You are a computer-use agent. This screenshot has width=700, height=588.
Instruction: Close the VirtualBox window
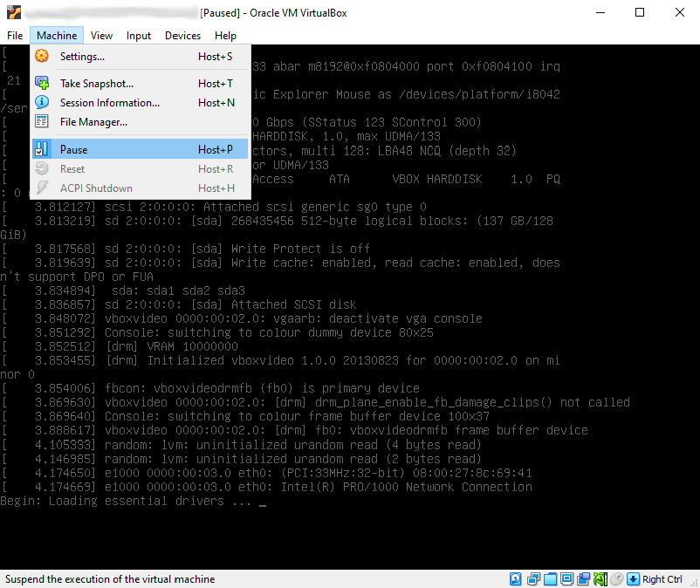coord(679,12)
